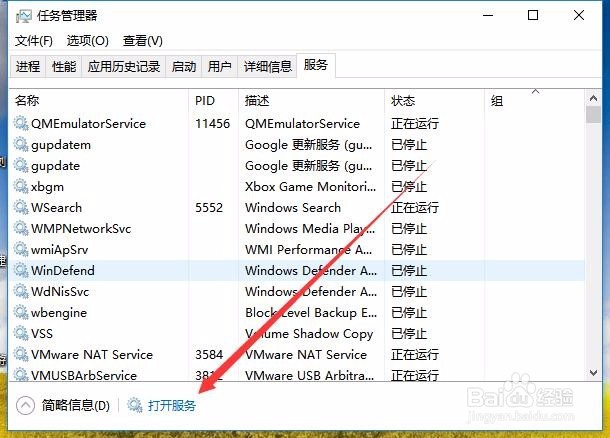Click PID value 11456
Image resolution: width=610 pixels, height=438 pixels.
(212, 123)
